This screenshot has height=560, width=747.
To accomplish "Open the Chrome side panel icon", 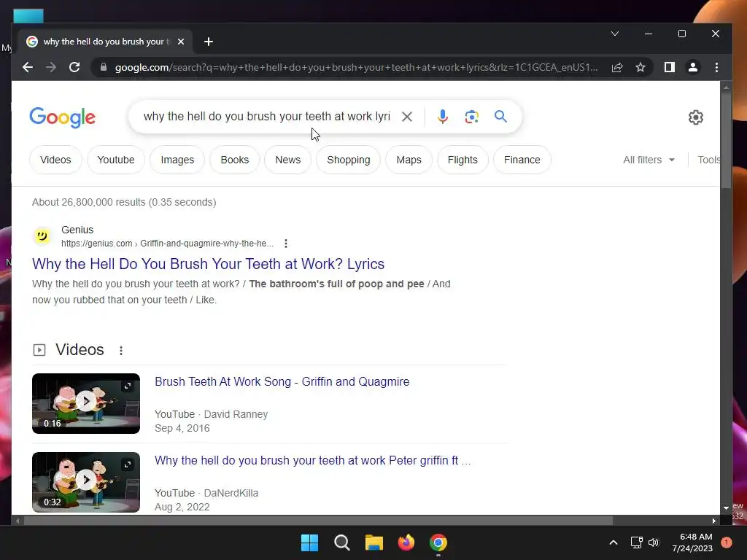I will (670, 67).
